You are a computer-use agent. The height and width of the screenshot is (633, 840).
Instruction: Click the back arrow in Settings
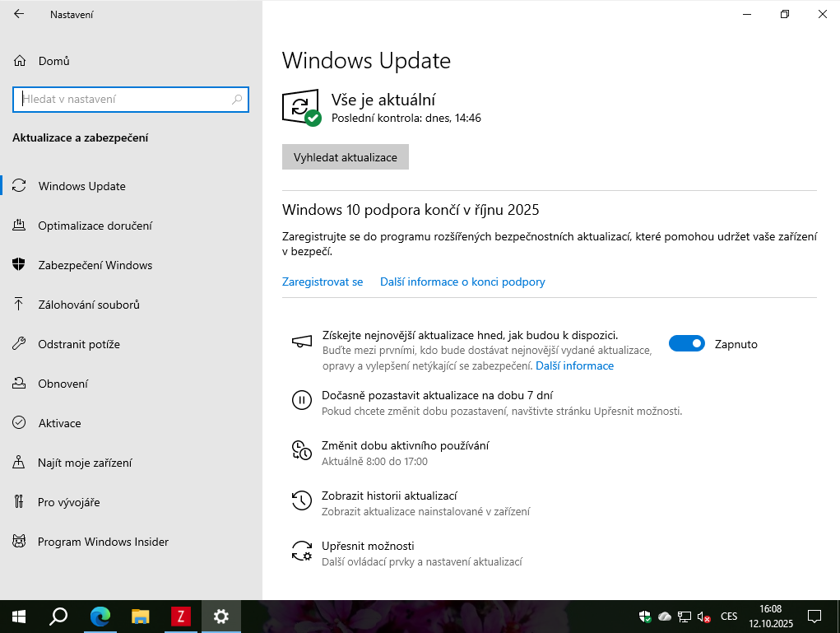tap(19, 14)
